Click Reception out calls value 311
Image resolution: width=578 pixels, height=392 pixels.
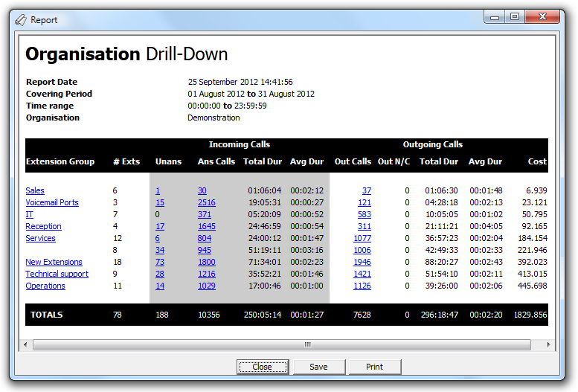[365, 226]
